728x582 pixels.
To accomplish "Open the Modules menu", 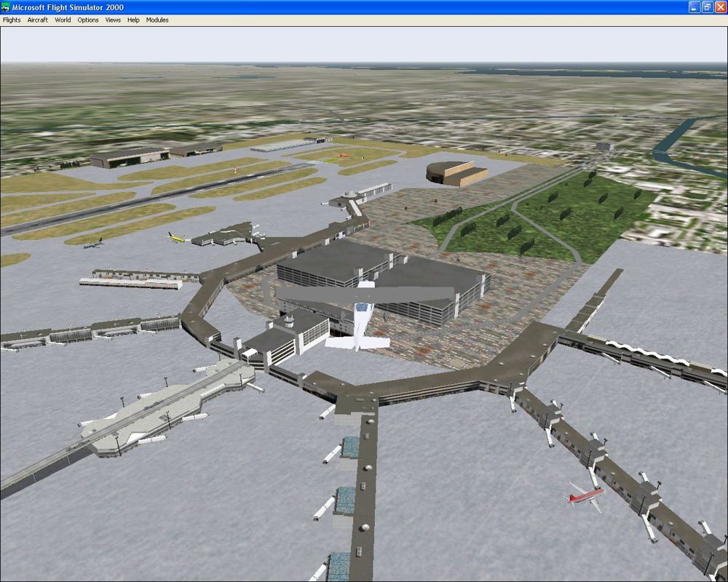I will (x=157, y=20).
